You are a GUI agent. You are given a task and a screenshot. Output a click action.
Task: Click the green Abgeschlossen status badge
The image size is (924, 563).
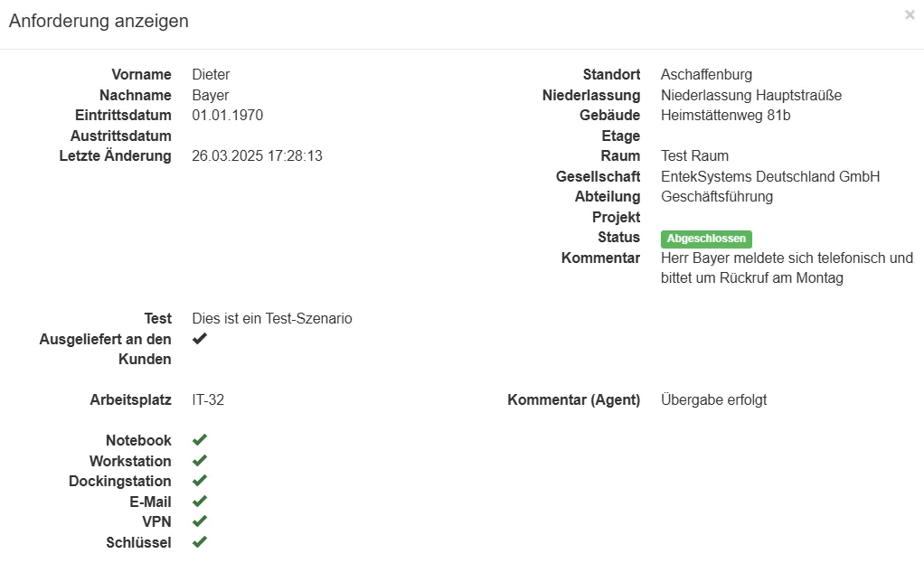[x=706, y=239]
